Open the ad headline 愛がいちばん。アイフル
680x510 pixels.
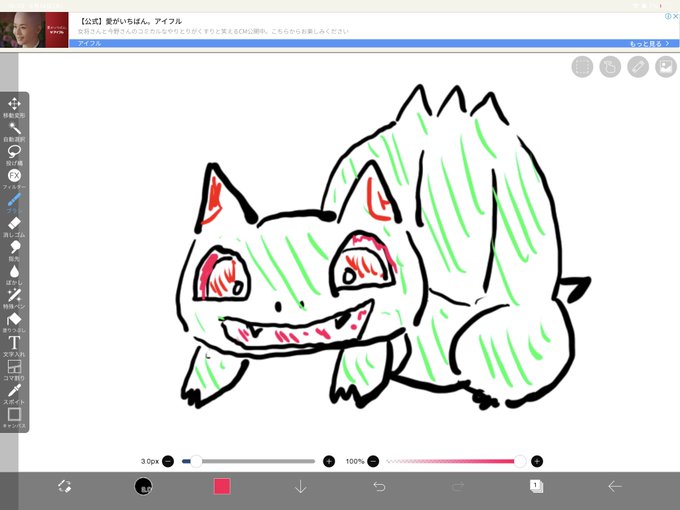[x=131, y=21]
